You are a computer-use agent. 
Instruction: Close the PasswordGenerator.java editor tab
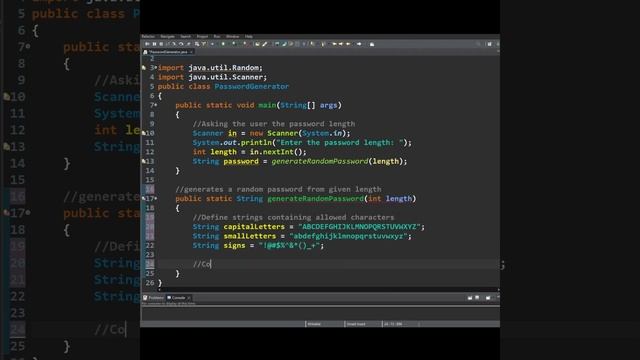click(x=191, y=52)
